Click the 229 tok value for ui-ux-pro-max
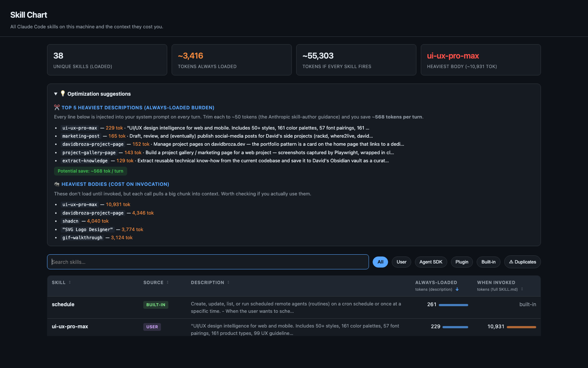This screenshot has height=368, width=588. [114, 128]
